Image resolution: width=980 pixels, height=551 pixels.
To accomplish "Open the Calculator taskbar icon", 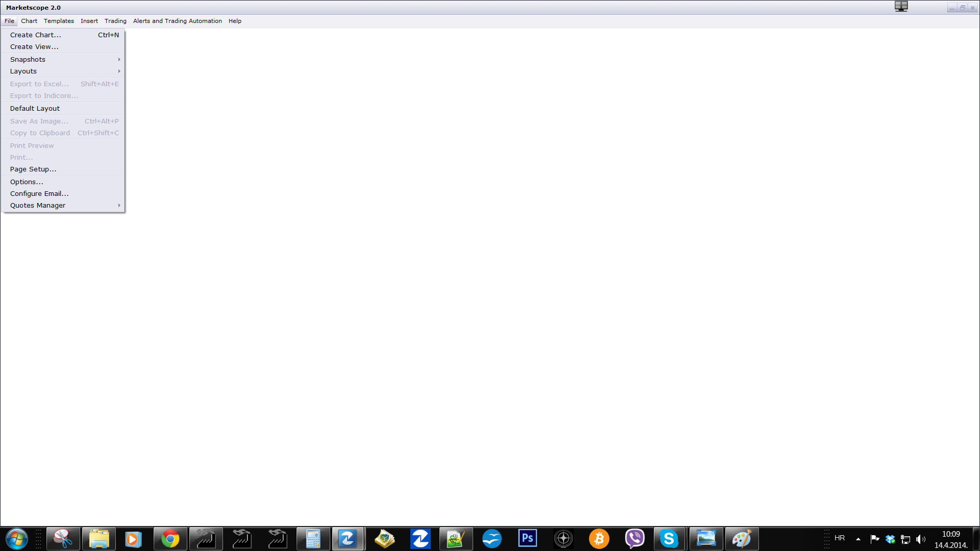I will coord(313,539).
